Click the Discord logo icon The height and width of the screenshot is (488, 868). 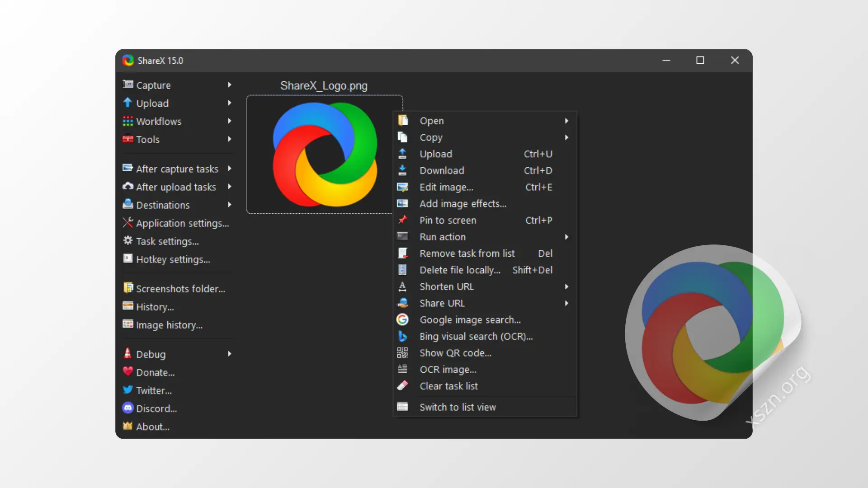[x=128, y=408]
